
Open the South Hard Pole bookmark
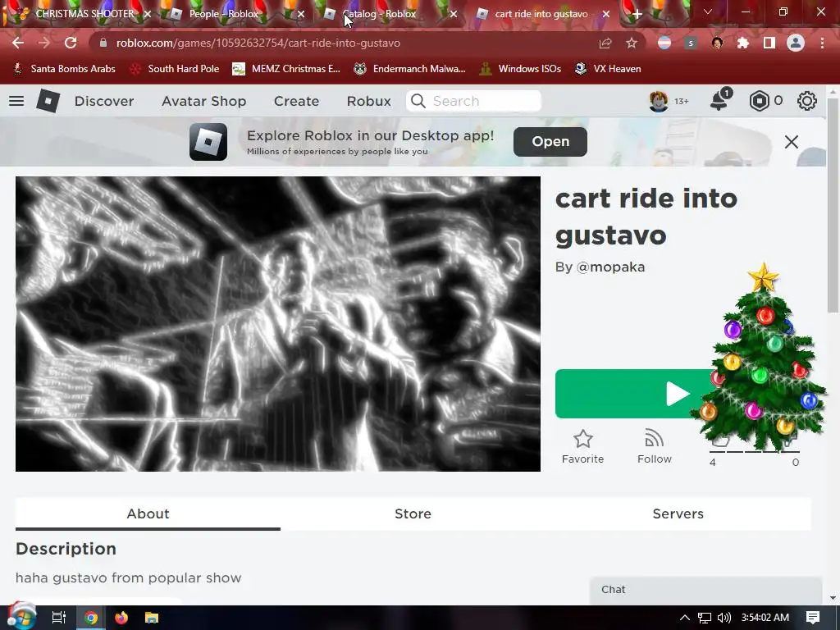175,69
